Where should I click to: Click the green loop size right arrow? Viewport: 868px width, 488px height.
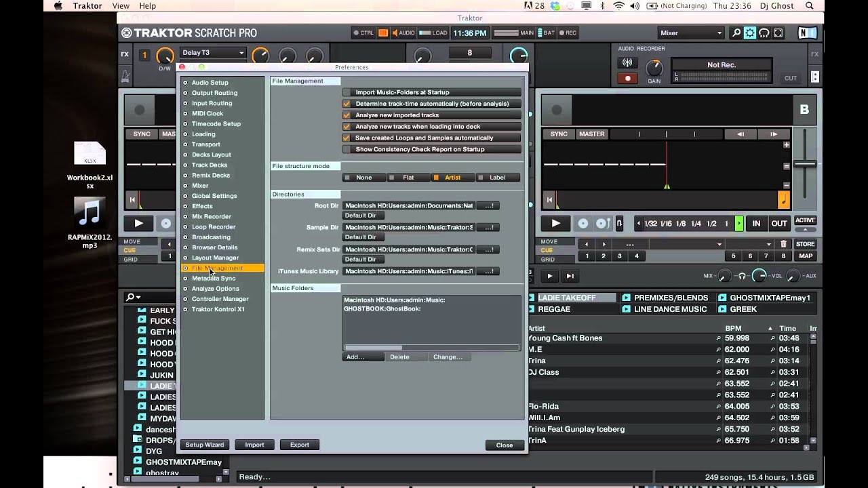(739, 224)
